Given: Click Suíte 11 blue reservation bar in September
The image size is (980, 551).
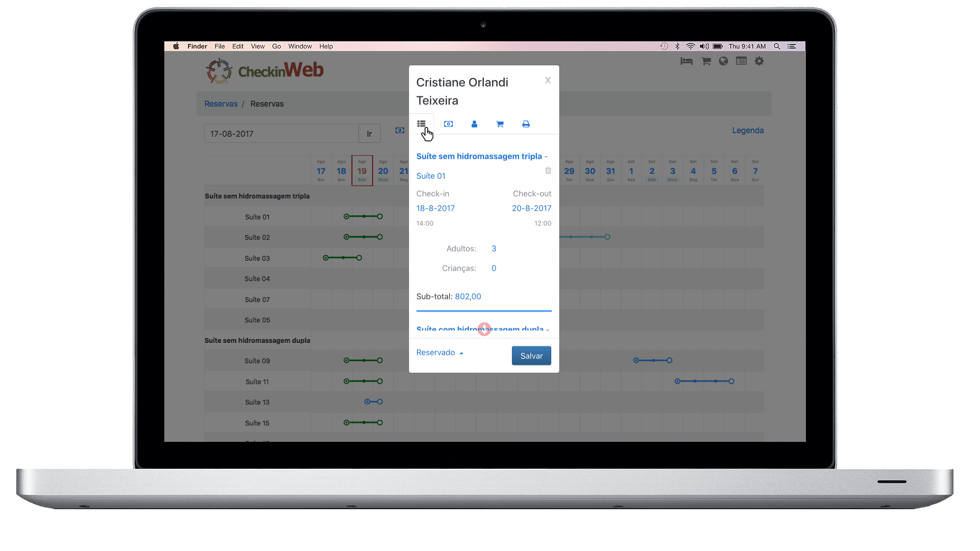Looking at the screenshot, I should point(704,381).
